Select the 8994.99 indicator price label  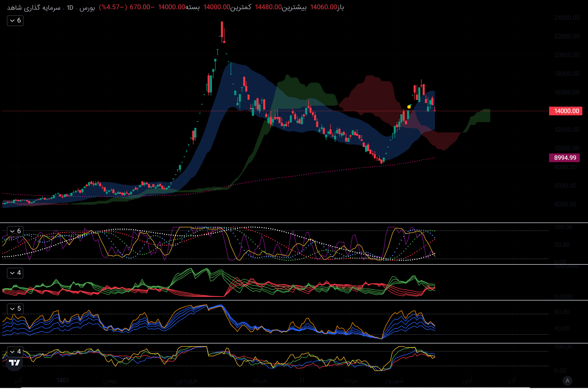click(564, 158)
